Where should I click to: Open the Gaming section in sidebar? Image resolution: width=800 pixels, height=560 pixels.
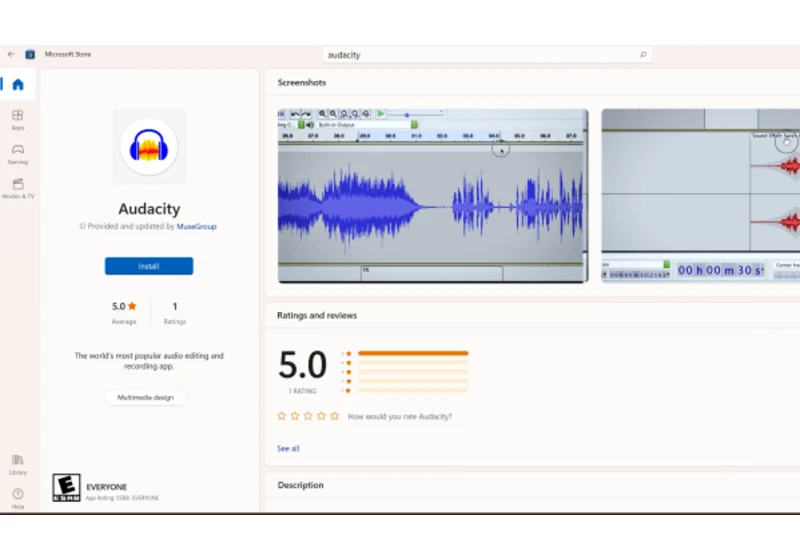click(x=18, y=154)
